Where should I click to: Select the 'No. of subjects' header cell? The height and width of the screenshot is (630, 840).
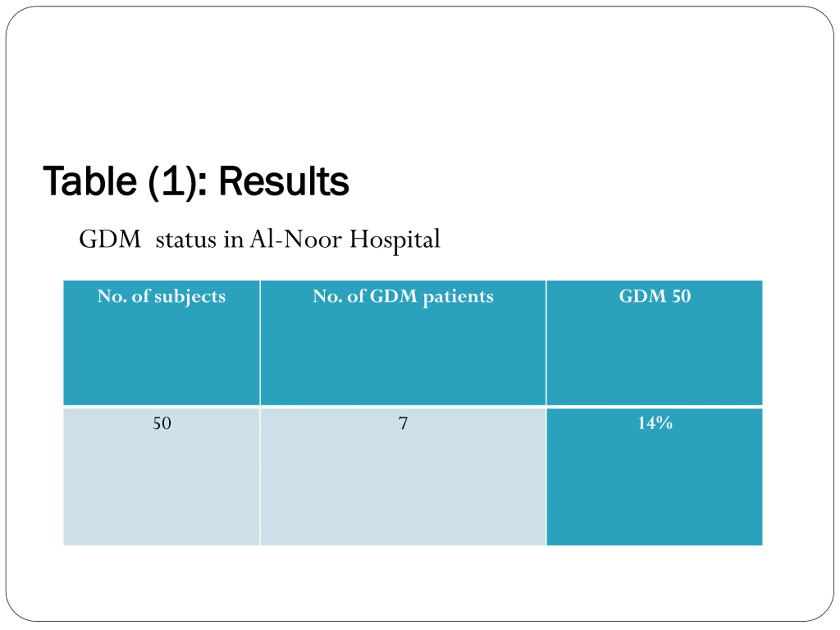click(x=161, y=343)
